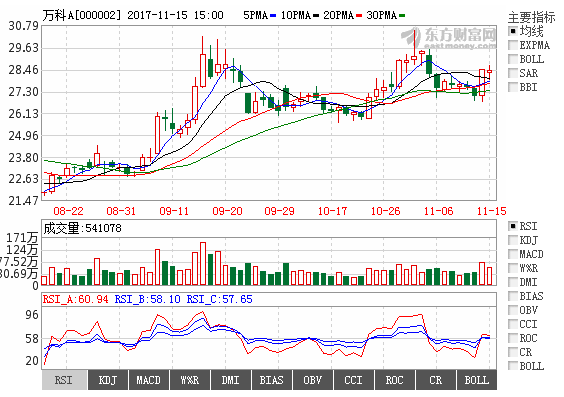This screenshot has width=564, height=397.
Task: Click the red 20PMA legend marker
Action: point(359,16)
